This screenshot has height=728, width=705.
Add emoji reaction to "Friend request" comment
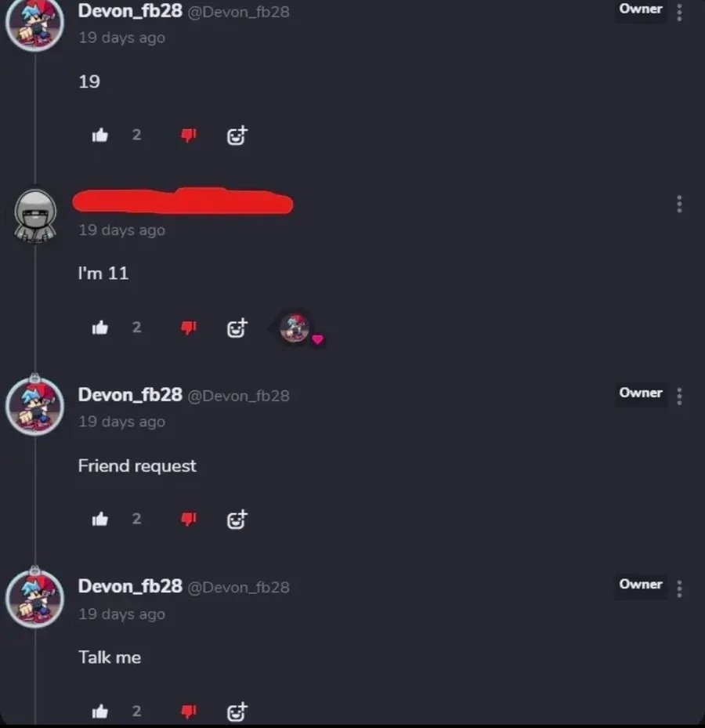[237, 520]
